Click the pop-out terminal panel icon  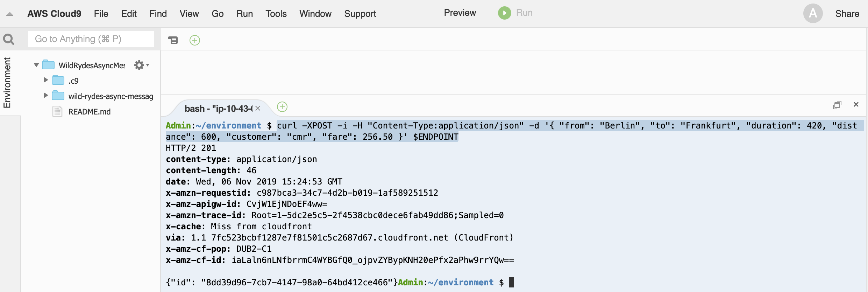coord(837,105)
